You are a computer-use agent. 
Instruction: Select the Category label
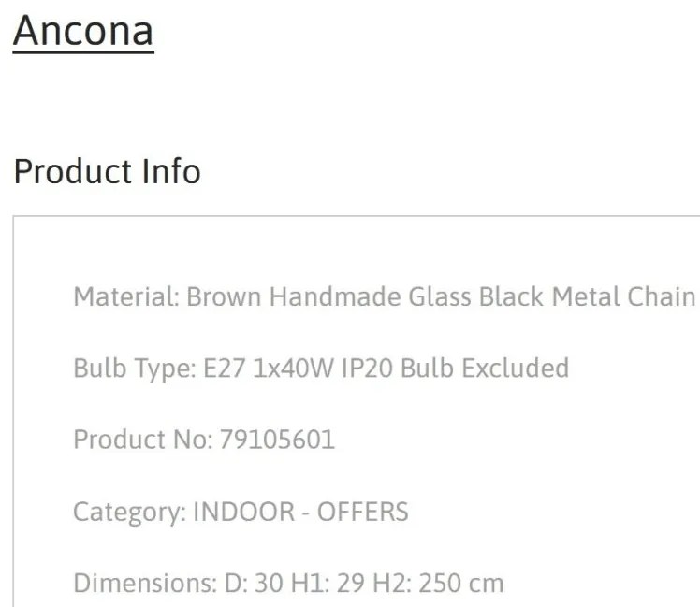coord(129,513)
